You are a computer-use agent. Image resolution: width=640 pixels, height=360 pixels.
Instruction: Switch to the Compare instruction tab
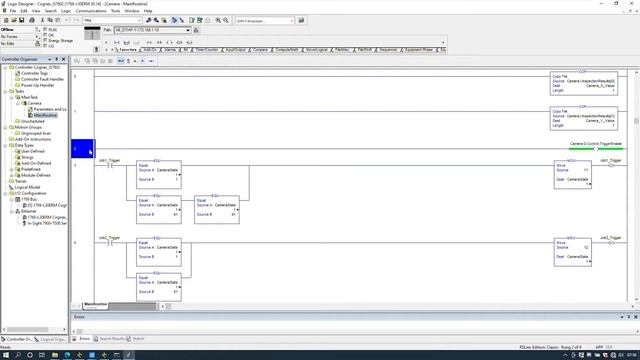260,50
